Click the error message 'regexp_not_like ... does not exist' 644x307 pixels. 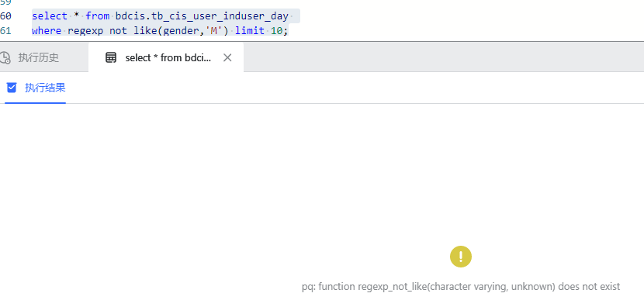tap(461, 287)
